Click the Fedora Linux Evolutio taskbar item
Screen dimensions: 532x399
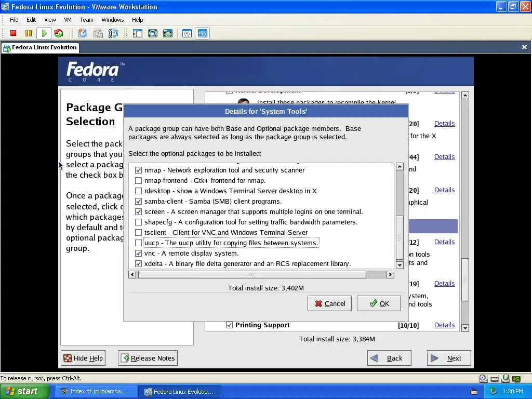coord(180,392)
